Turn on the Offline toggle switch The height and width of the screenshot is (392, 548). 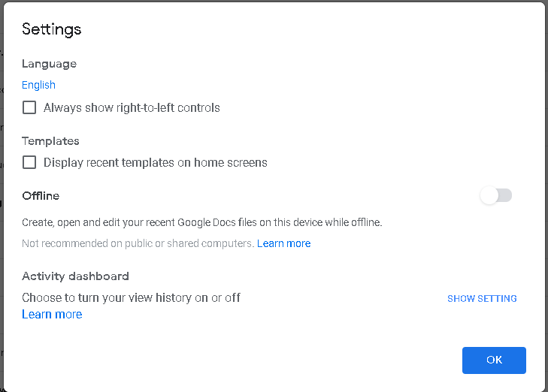[495, 195]
